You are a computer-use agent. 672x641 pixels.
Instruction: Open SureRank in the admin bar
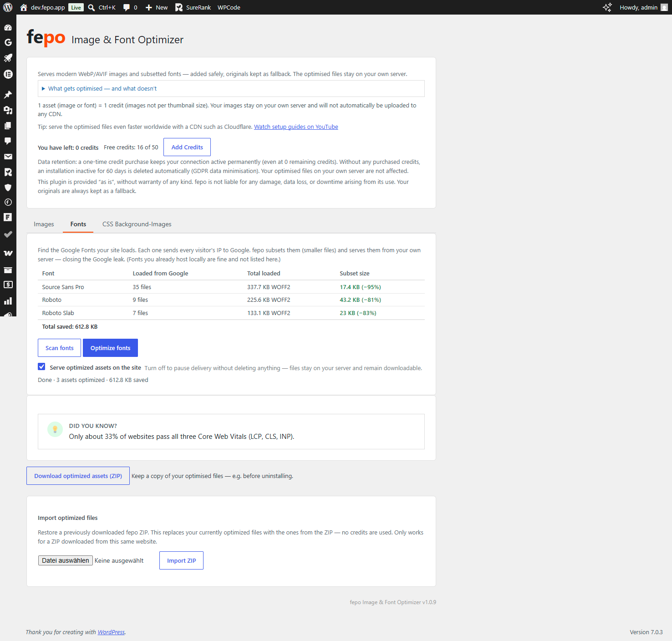tap(193, 7)
